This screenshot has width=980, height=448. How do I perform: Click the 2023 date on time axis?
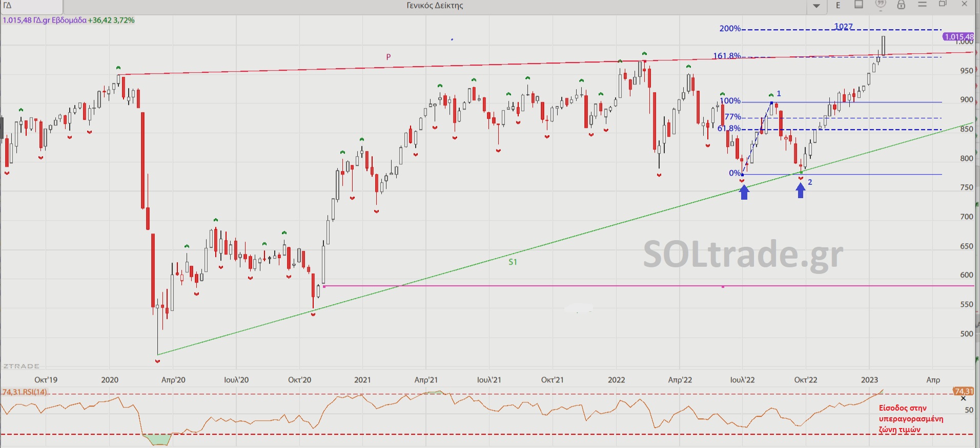869,380
